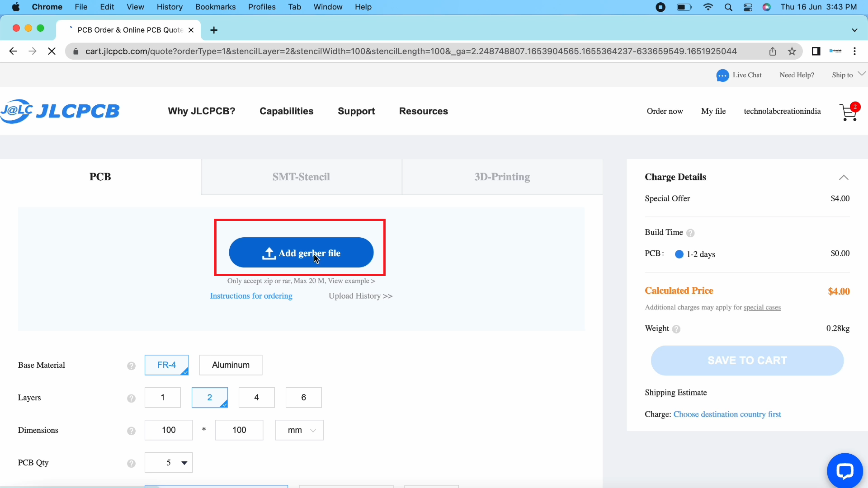
Task: Open the Resources navigation menu
Action: tap(424, 111)
